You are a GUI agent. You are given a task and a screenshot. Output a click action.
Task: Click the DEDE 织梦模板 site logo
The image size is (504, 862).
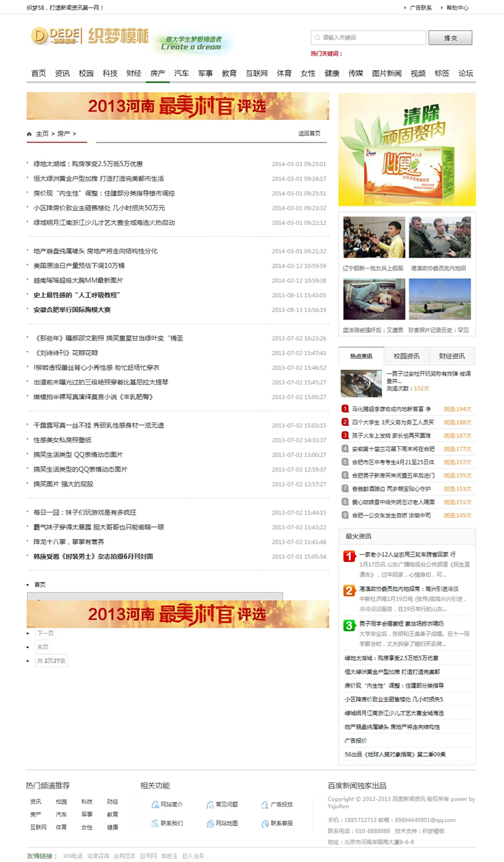point(89,37)
